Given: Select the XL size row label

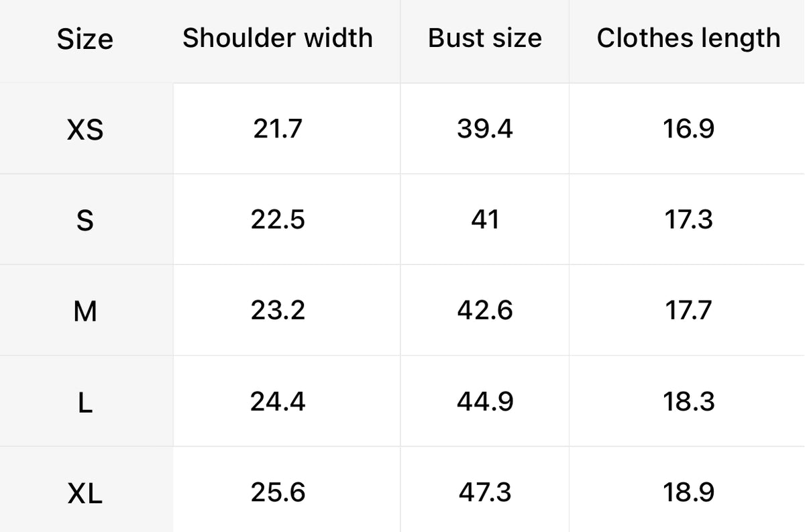Looking at the screenshot, I should pyautogui.click(x=85, y=494).
